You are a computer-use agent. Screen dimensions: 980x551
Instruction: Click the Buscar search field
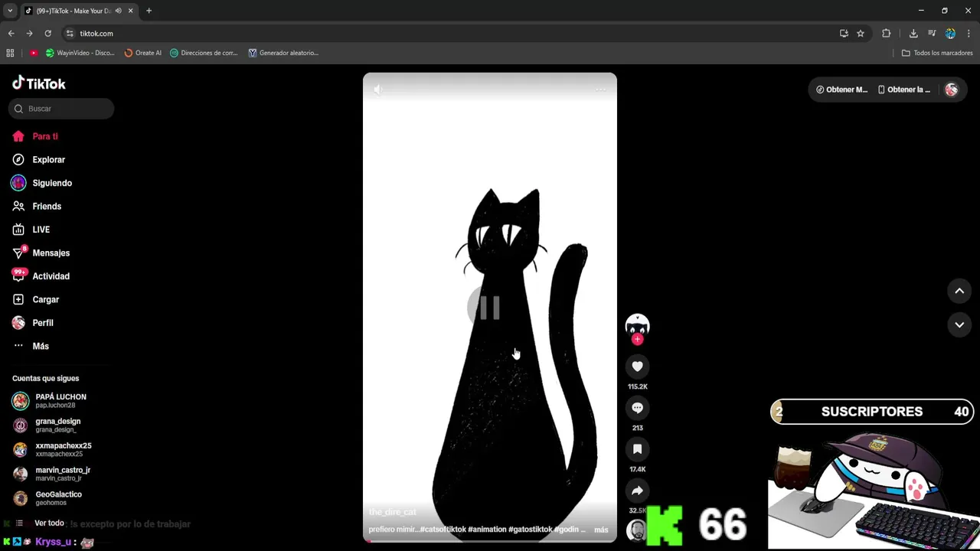tap(61, 109)
